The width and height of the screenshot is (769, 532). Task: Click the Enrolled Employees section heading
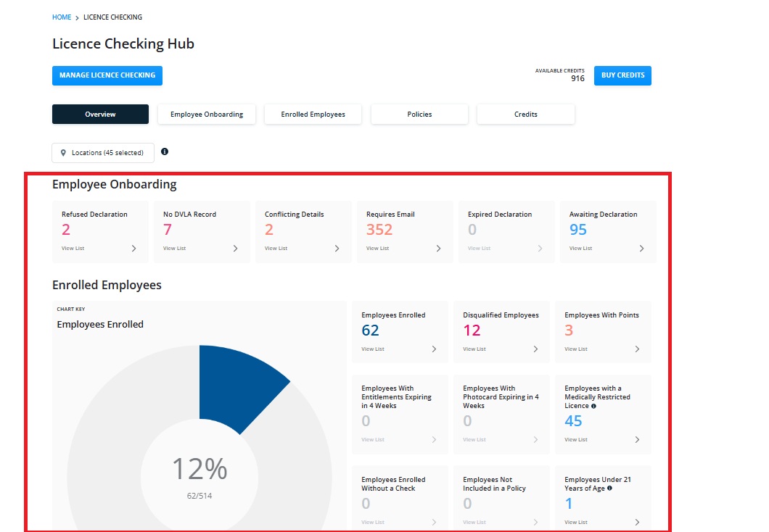(107, 285)
